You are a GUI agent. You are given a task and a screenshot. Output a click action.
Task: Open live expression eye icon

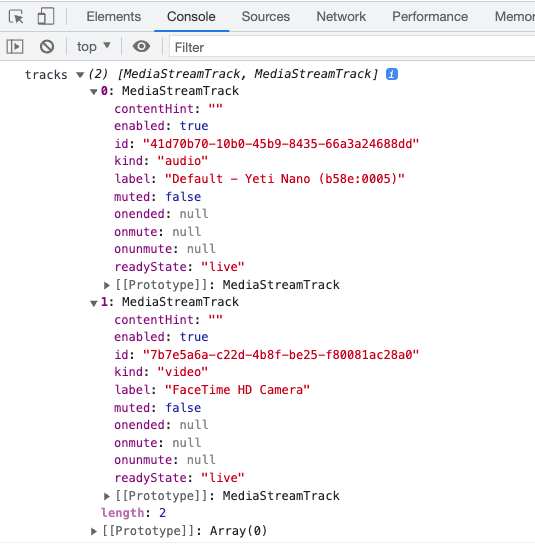141,46
